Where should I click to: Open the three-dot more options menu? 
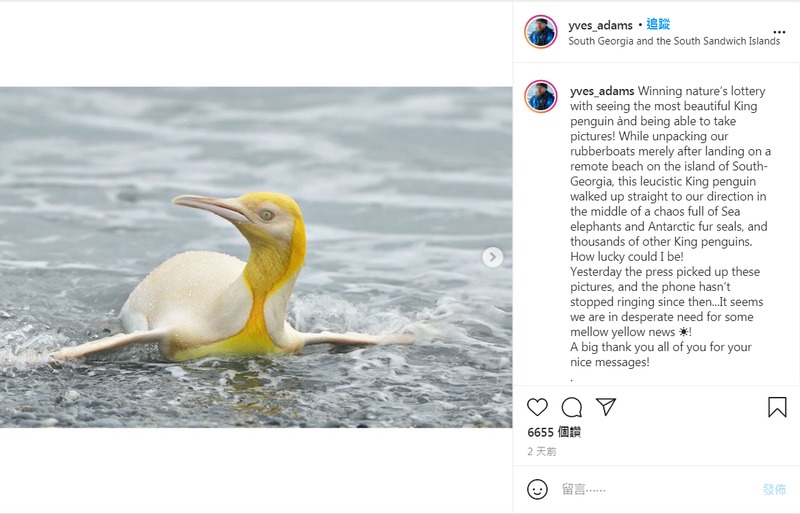(779, 32)
